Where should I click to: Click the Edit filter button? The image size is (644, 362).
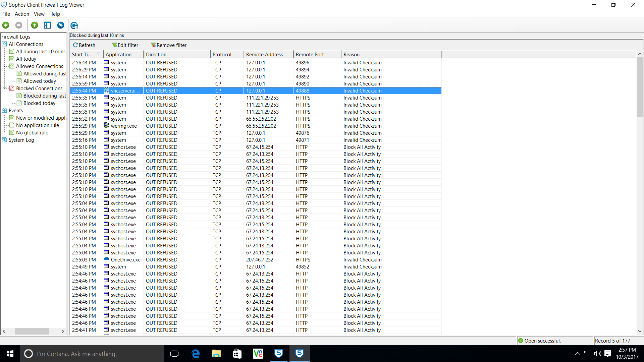[x=125, y=45]
